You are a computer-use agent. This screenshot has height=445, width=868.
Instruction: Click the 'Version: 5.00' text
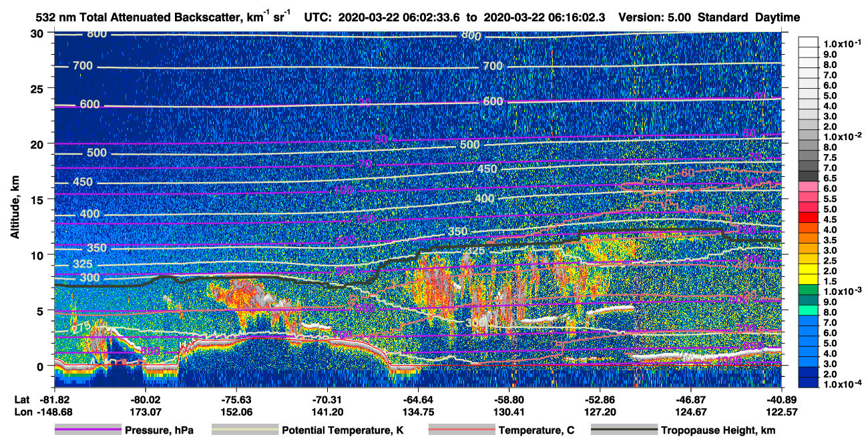pos(656,17)
